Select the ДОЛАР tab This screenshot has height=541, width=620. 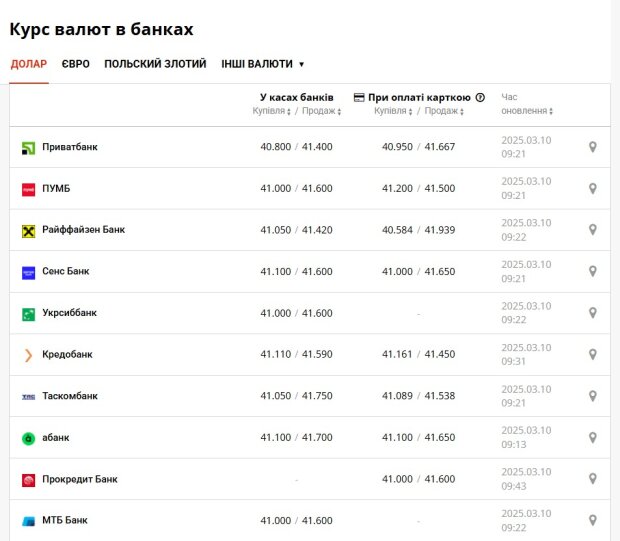29,64
